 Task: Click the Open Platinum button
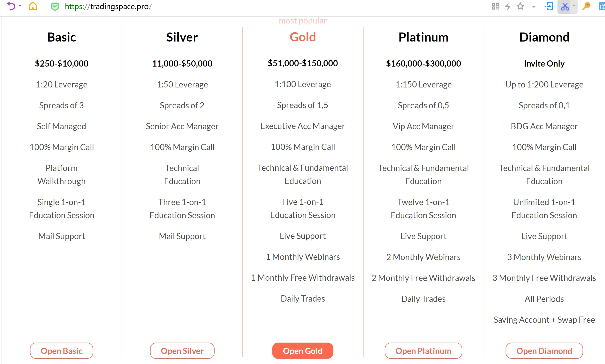(x=423, y=351)
